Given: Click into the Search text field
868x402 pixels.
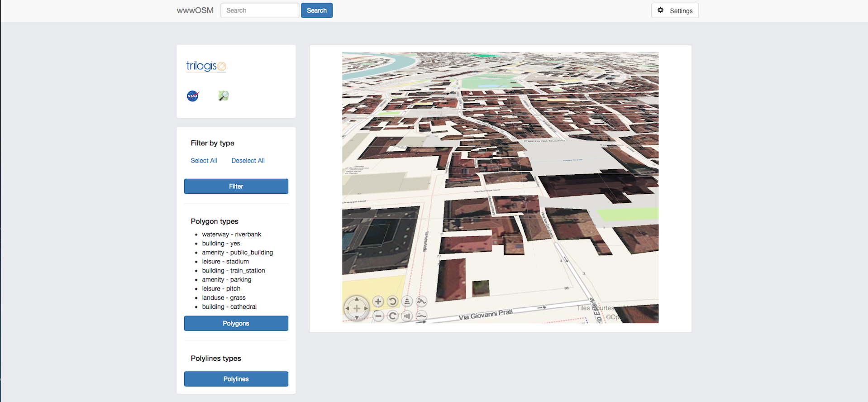Looking at the screenshot, I should point(260,10).
